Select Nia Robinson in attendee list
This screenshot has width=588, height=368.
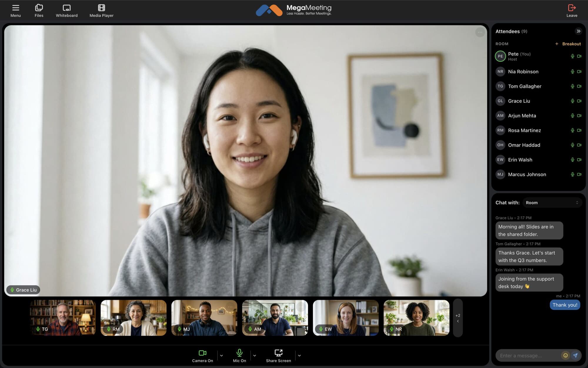pos(538,71)
